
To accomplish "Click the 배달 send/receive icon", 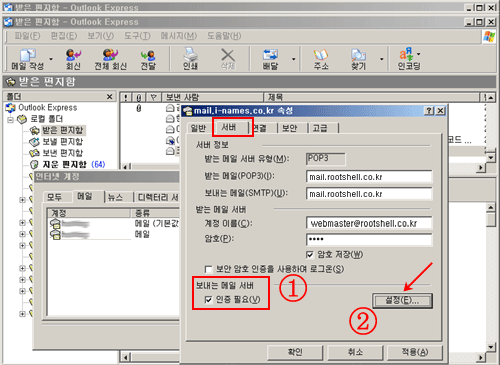I will [270, 59].
